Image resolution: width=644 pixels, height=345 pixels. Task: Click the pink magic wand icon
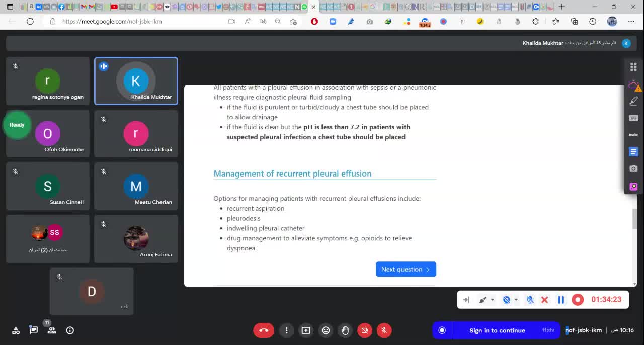tap(633, 187)
